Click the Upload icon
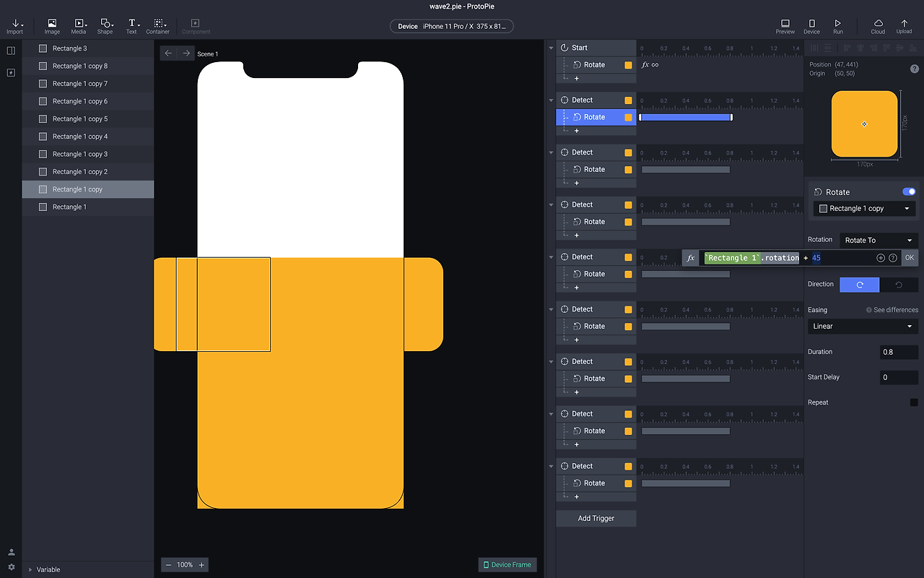 [904, 25]
